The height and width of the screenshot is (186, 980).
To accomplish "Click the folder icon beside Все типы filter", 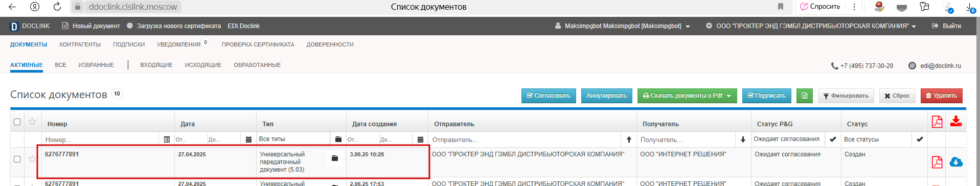I will click(x=338, y=139).
